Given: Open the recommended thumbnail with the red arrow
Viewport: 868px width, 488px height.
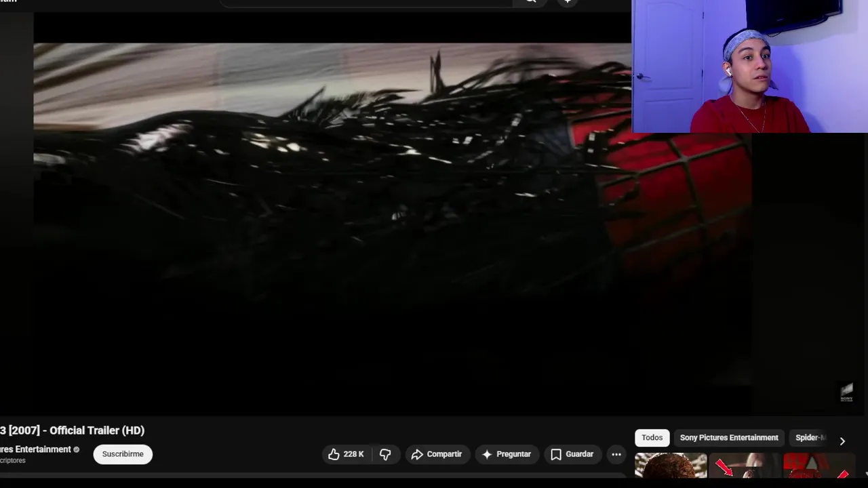Looking at the screenshot, I should pyautogui.click(x=745, y=465).
